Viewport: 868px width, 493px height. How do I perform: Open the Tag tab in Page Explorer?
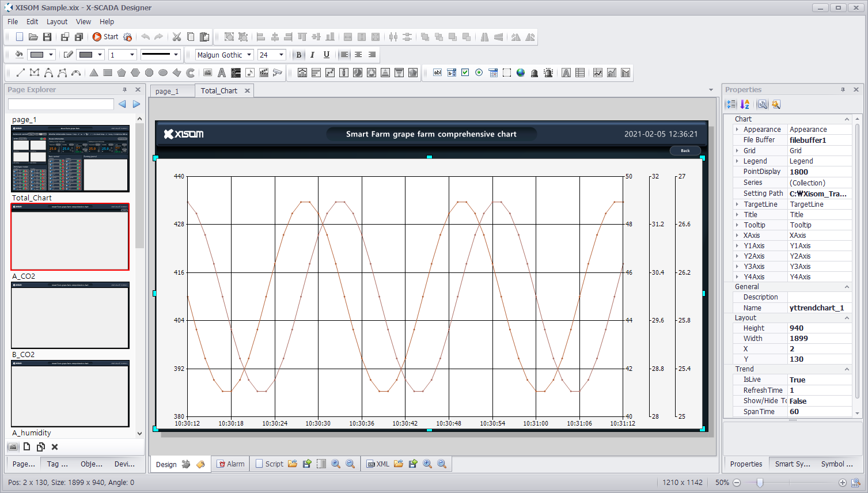coord(57,464)
